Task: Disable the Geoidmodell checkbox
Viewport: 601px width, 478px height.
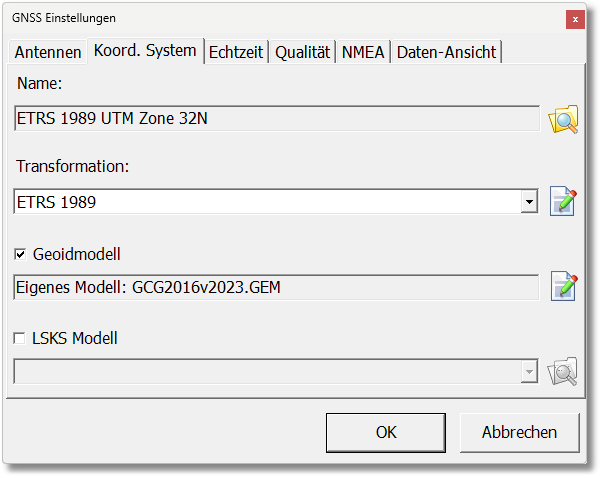Action: coord(20,254)
